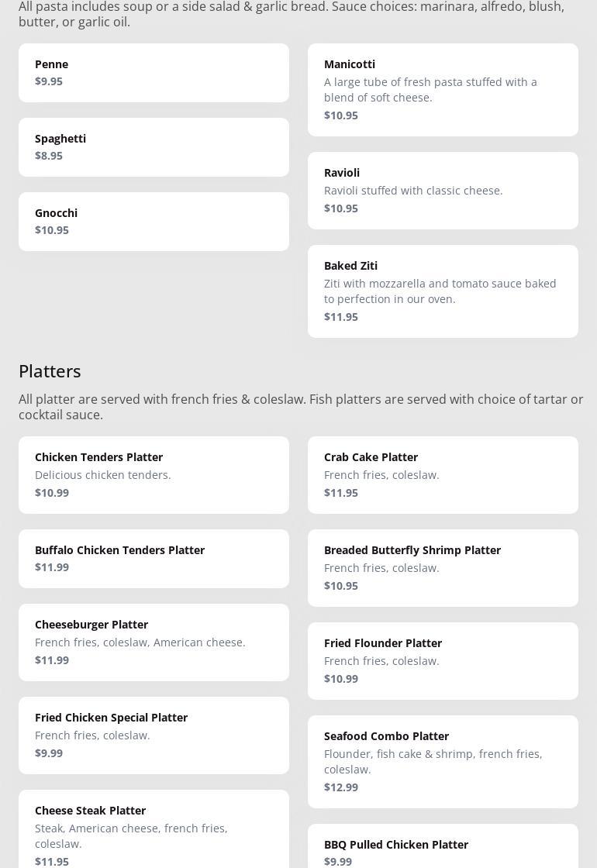
Task: Choose the Buffalo Chicken Tenders Platter
Action: pos(154,559)
